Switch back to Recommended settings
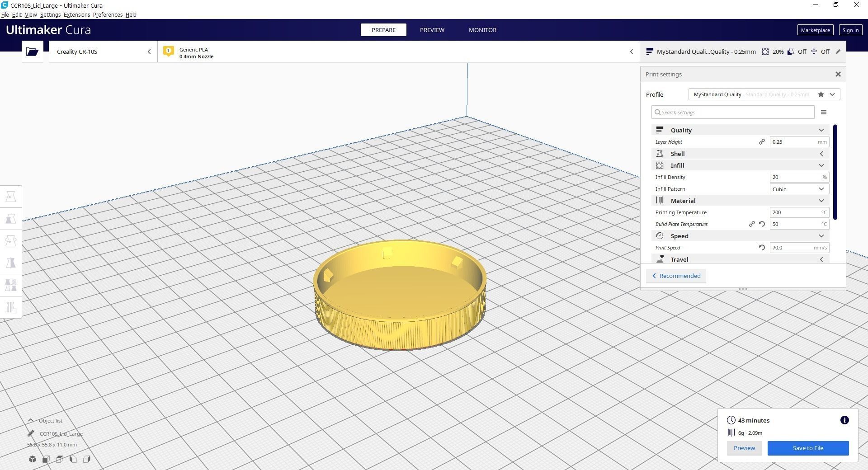Viewport: 868px width, 470px height. pos(676,276)
